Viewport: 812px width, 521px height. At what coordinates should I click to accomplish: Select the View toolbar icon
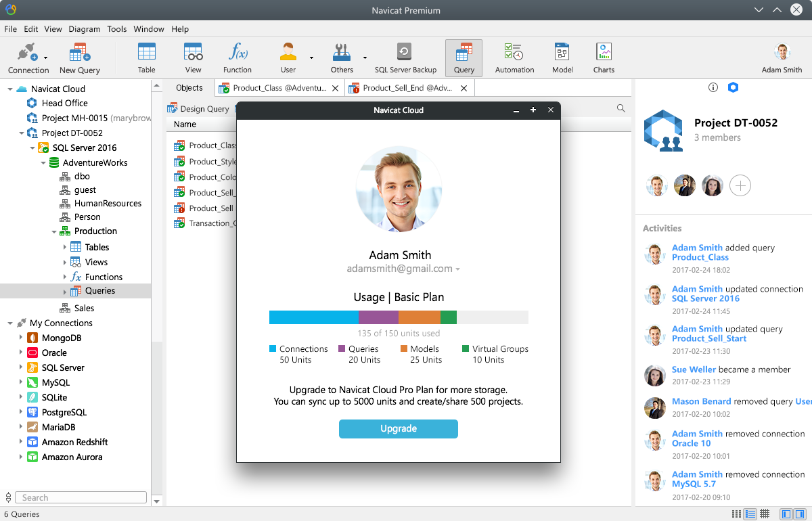(194, 58)
